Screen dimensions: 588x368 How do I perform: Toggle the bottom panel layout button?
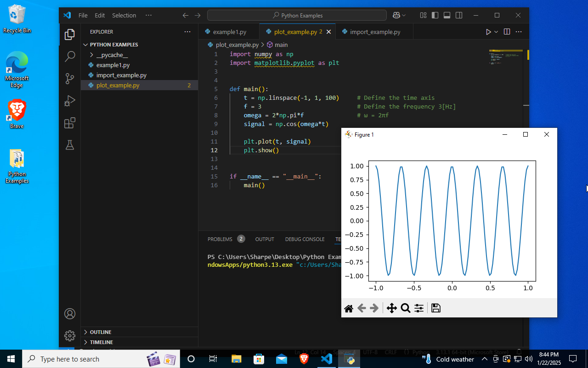tap(447, 15)
